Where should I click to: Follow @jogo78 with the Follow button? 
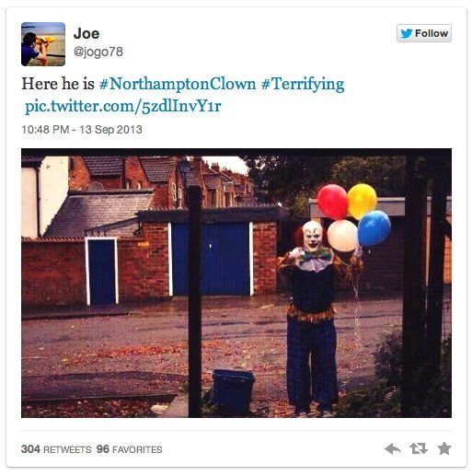[x=424, y=33]
